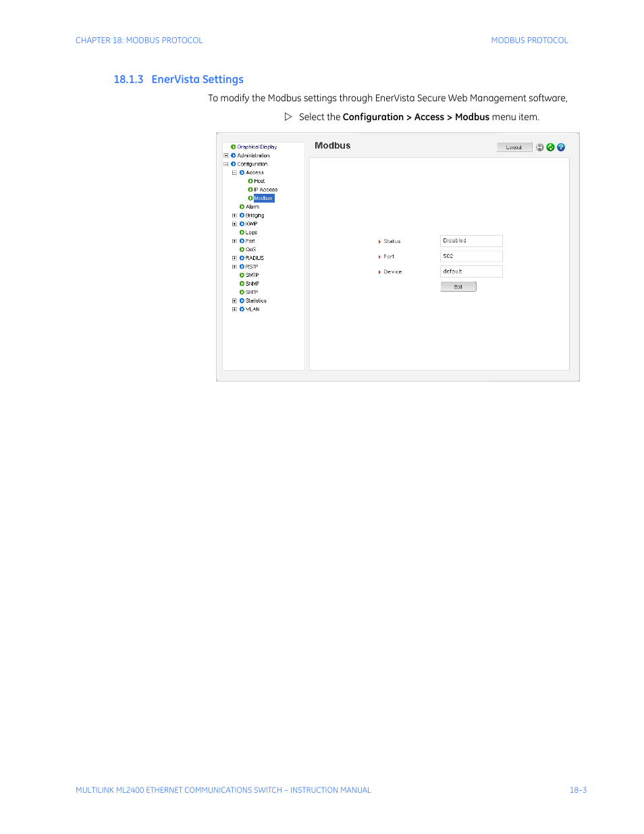The image size is (644, 834).
Task: Click the green icon next to Alarm
Action: tap(242, 207)
